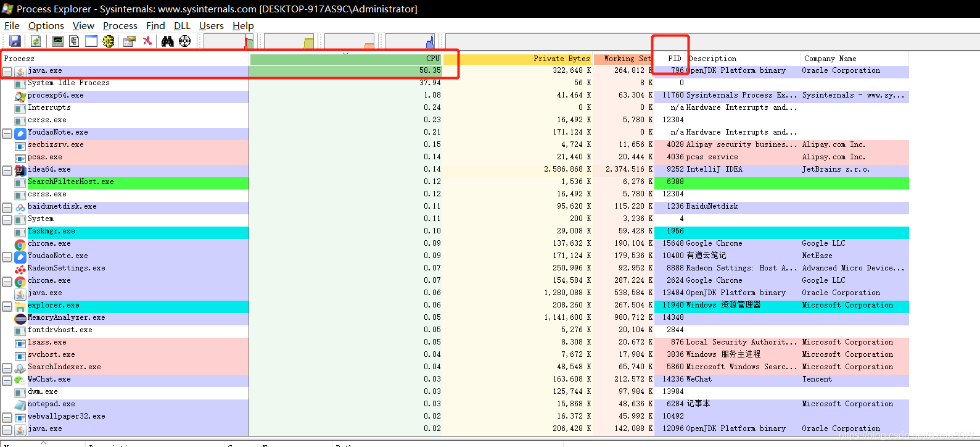Screen dimensions: 980x447
Task: Open the Users menu
Action: (x=212, y=26)
